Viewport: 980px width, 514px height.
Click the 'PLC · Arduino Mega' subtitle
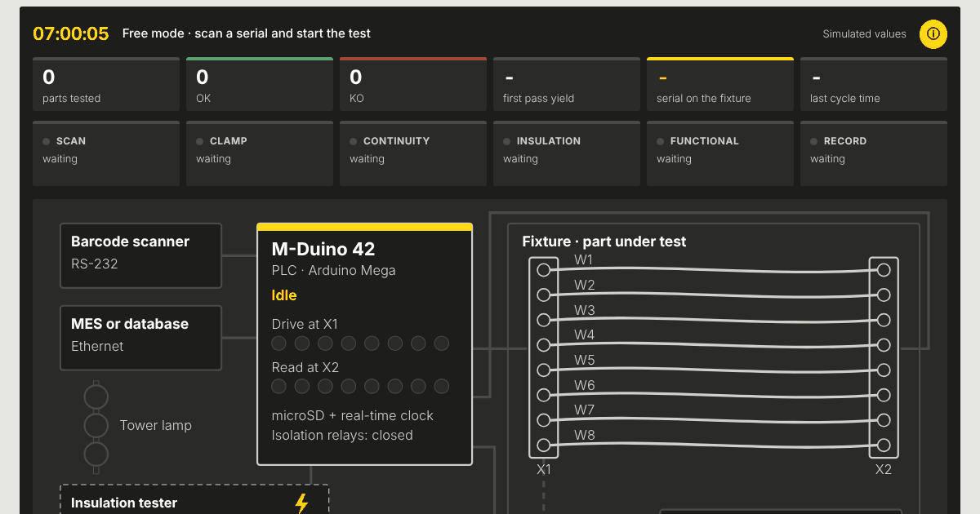[x=334, y=270]
